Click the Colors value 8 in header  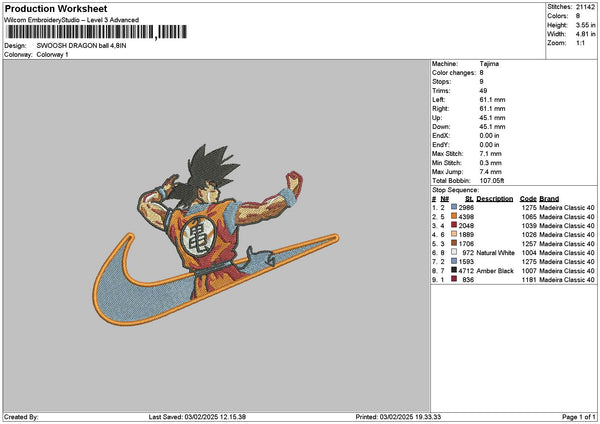point(578,16)
